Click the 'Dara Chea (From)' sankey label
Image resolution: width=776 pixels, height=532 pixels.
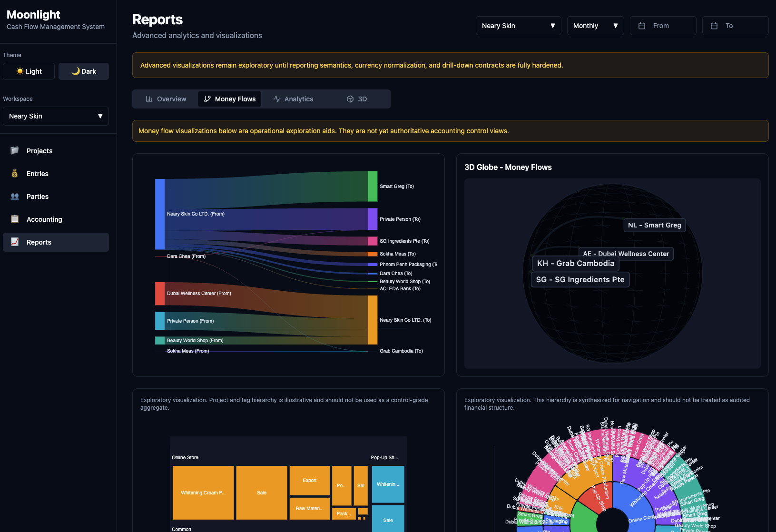[x=186, y=256]
